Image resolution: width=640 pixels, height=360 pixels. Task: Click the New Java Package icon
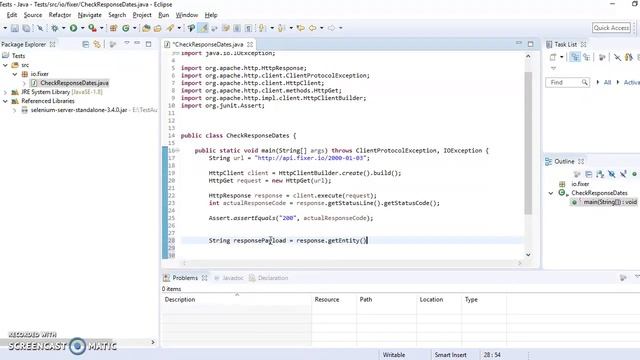(x=113, y=28)
